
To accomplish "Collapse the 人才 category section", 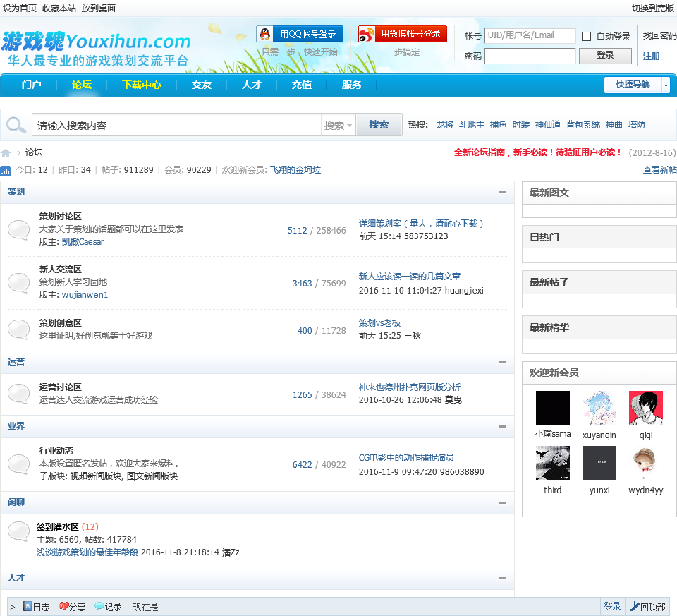I will point(502,578).
